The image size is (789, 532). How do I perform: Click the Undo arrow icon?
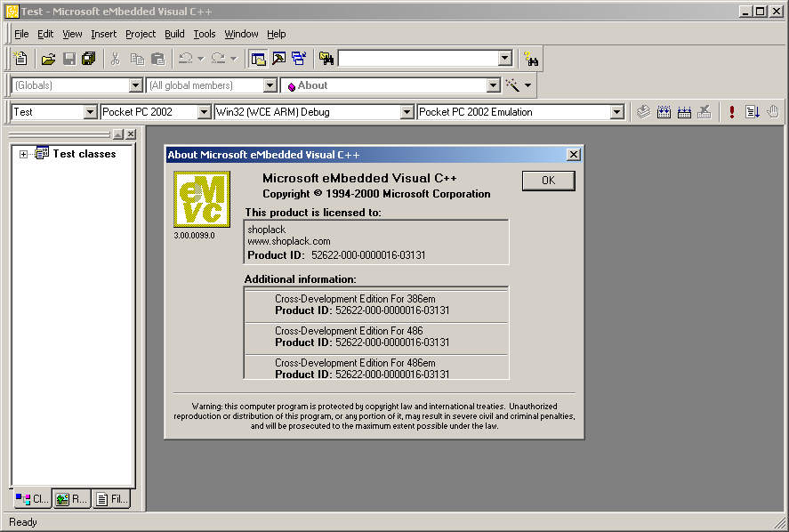(186, 59)
